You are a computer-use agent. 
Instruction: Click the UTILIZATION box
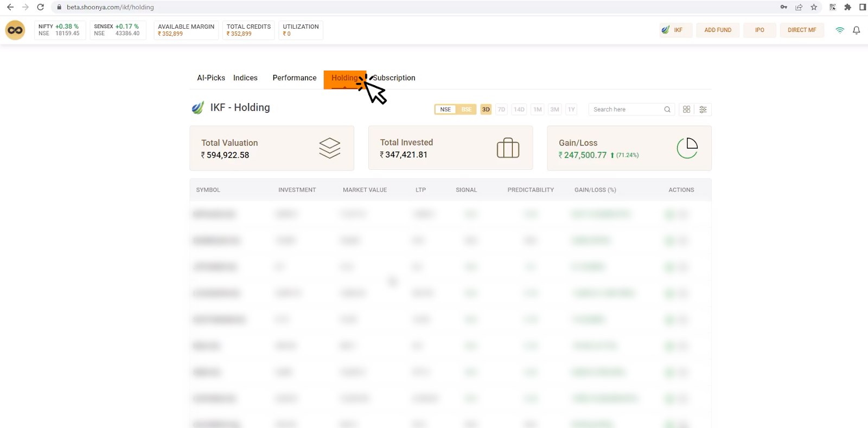pos(301,30)
